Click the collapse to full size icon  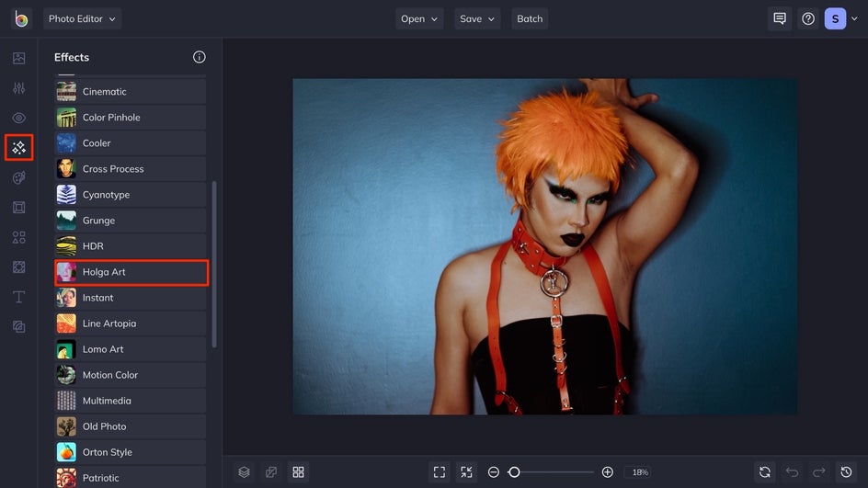(x=467, y=472)
